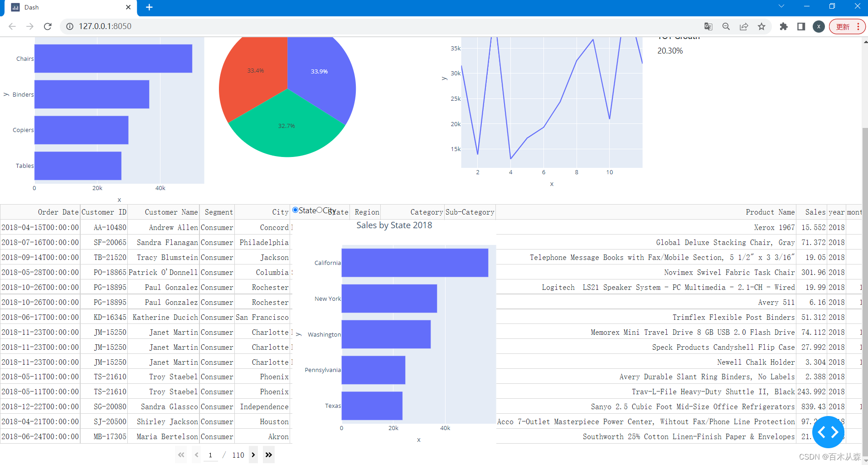
Task: Toggle the browser side panel icon
Action: (x=801, y=26)
